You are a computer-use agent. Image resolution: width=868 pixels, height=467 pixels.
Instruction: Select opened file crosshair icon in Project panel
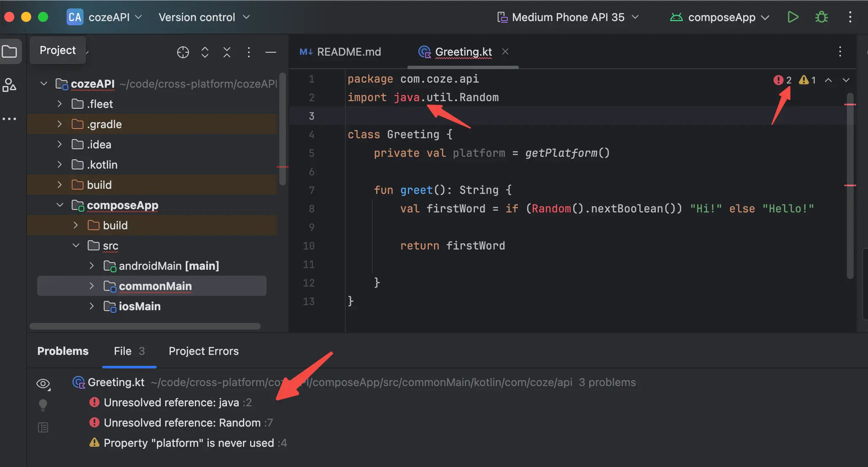(183, 52)
